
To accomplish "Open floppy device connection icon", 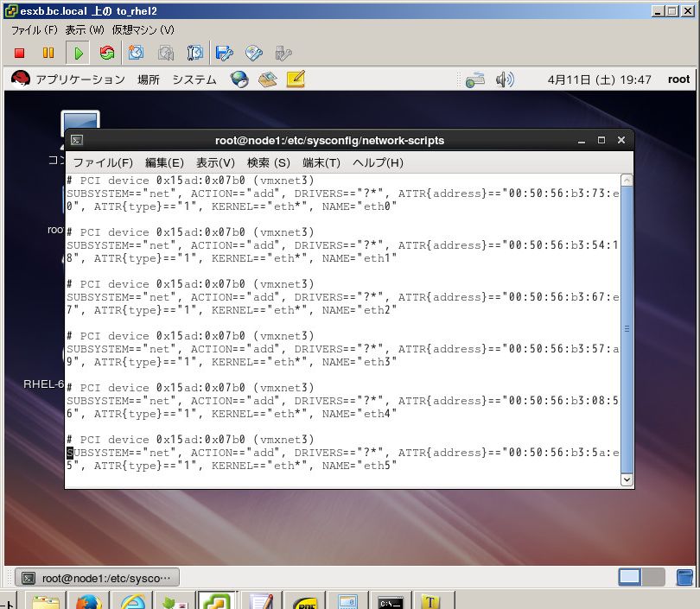I will pyautogui.click(x=224, y=53).
